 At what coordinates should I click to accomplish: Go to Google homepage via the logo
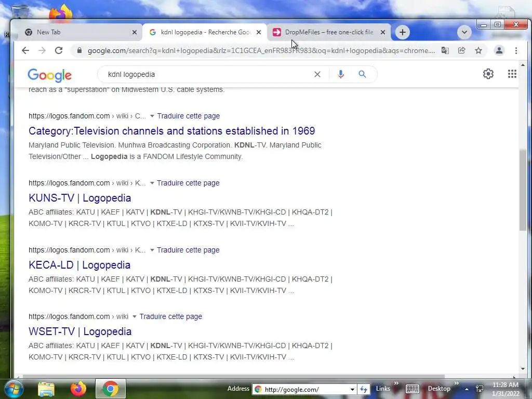[x=49, y=75]
